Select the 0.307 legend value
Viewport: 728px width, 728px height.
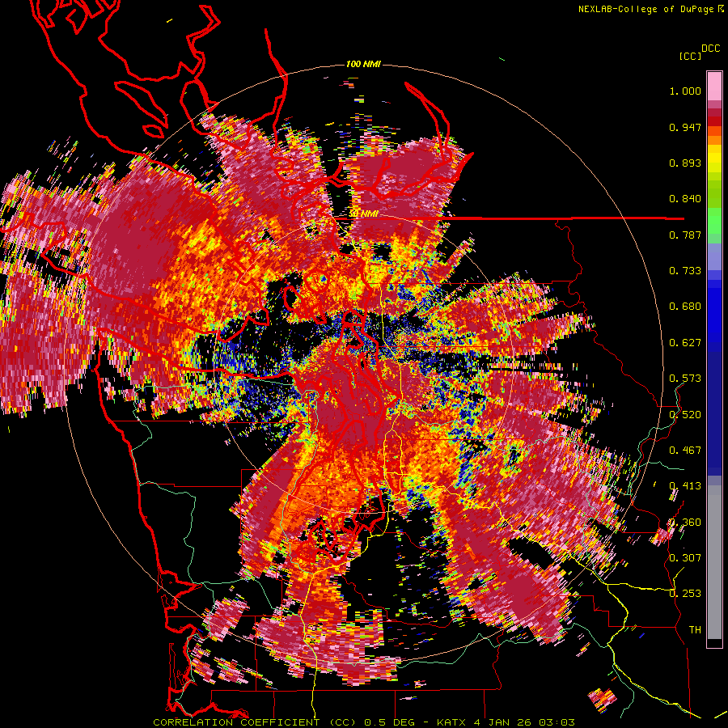(685, 558)
